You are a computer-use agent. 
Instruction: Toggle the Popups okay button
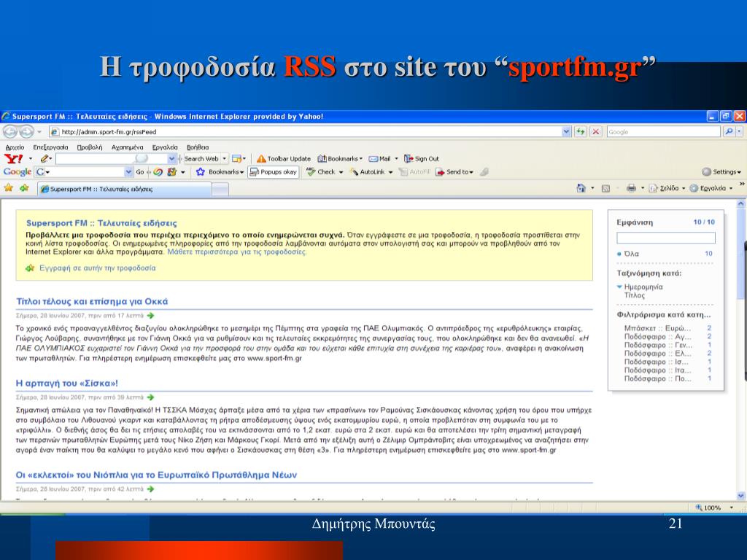coord(274,172)
